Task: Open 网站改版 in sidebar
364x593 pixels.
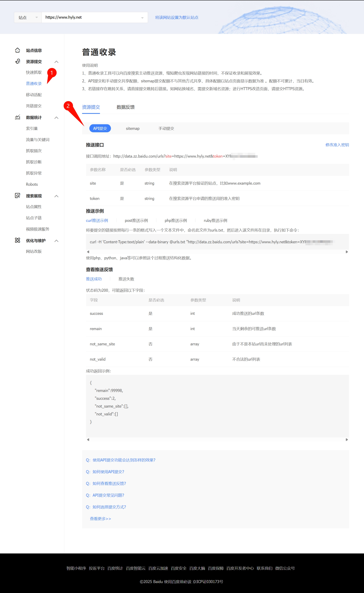Action: (34, 251)
